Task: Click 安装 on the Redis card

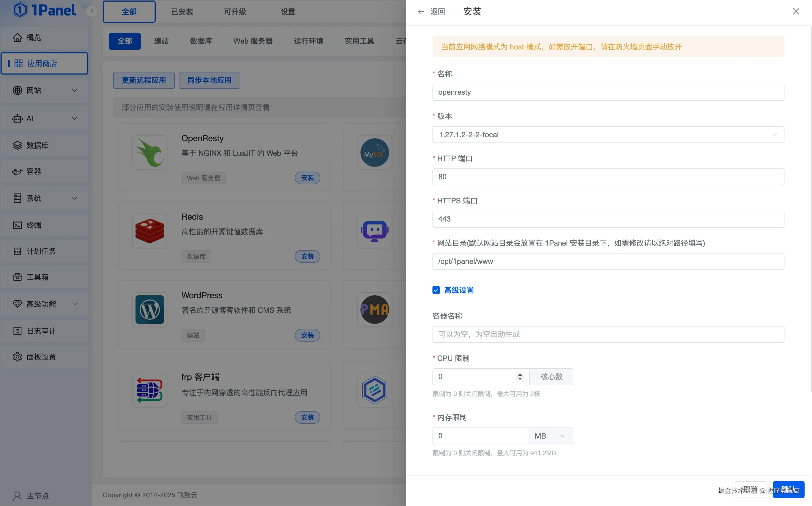Action: pos(307,256)
